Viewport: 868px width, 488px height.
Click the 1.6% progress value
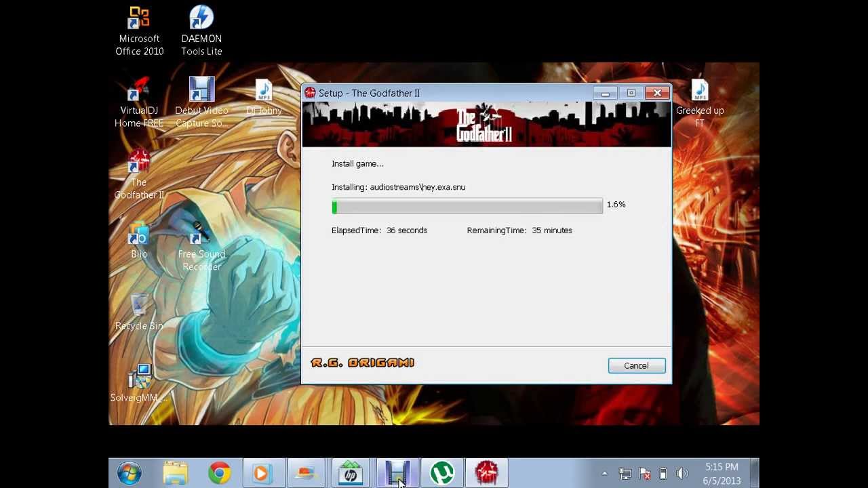click(x=616, y=204)
